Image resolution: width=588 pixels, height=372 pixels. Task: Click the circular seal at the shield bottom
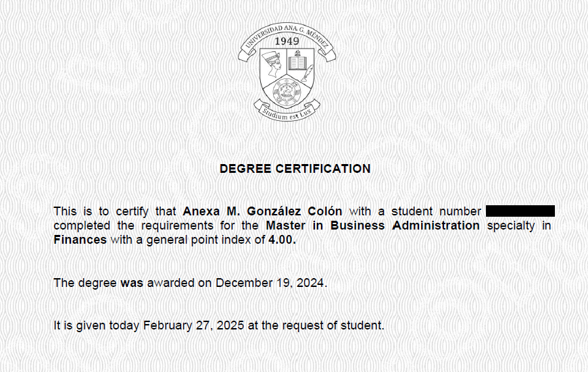pos(286,91)
